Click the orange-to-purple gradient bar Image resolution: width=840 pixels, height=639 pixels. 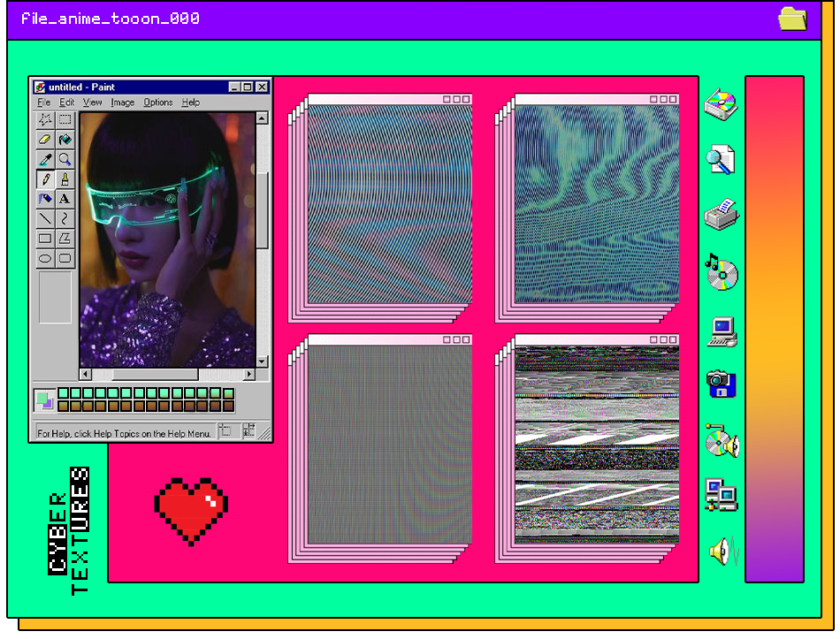(775, 329)
